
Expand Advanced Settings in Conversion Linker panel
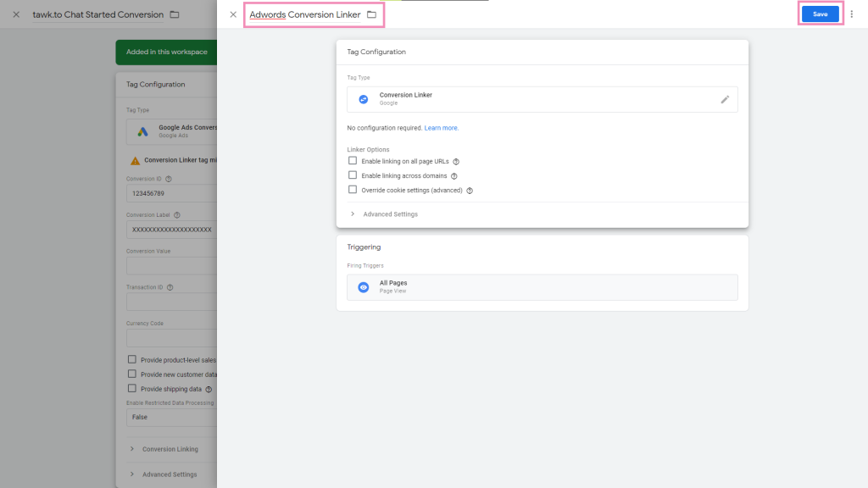tap(385, 214)
